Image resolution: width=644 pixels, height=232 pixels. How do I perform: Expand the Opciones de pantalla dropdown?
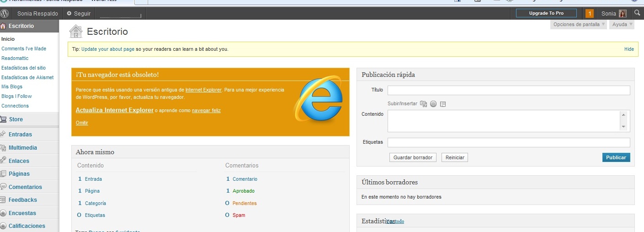pyautogui.click(x=579, y=24)
